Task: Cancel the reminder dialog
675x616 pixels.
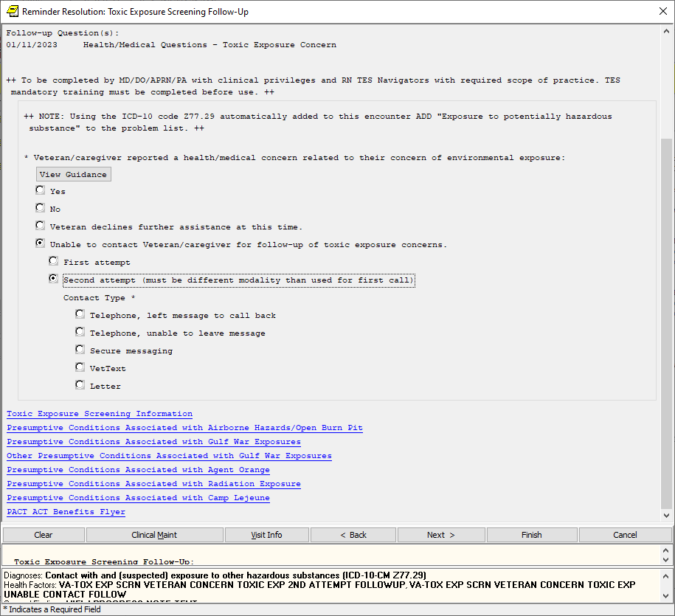Action: click(625, 535)
